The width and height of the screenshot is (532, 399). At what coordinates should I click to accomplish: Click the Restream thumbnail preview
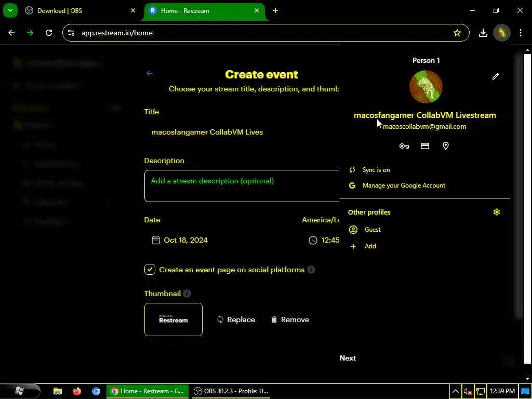click(x=174, y=320)
